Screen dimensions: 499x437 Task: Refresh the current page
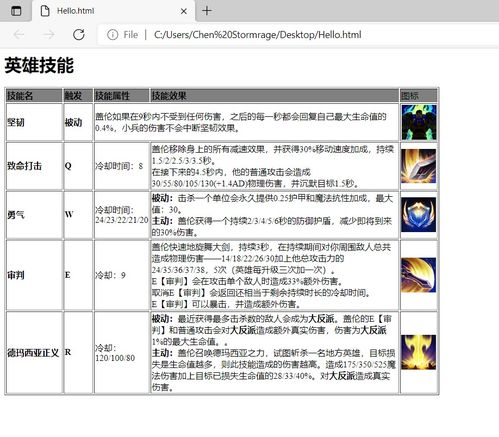pos(79,34)
